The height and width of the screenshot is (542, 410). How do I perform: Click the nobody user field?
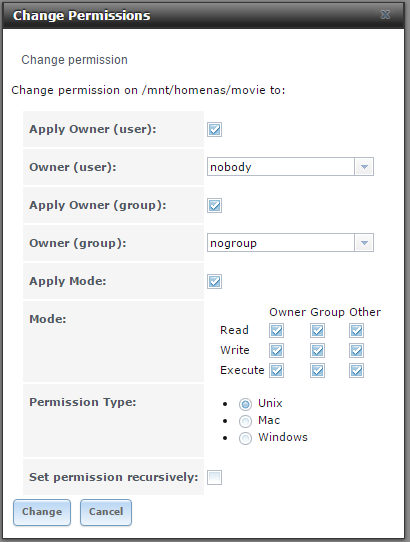[x=281, y=167]
